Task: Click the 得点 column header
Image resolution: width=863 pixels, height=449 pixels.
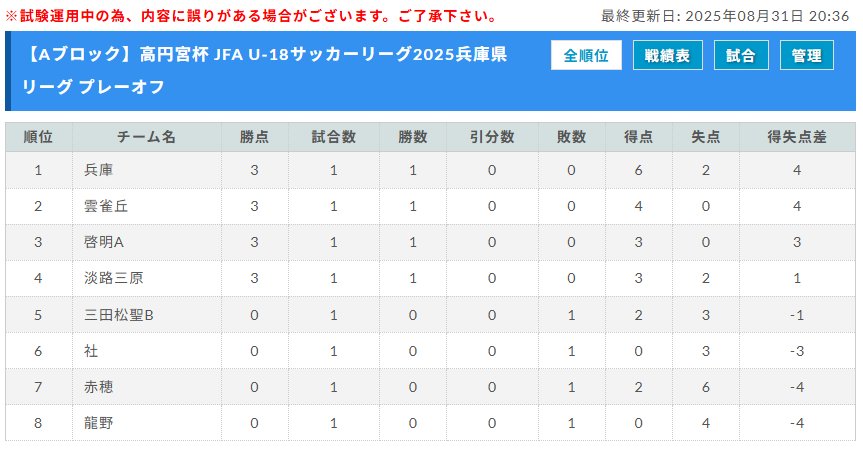Action: point(638,137)
